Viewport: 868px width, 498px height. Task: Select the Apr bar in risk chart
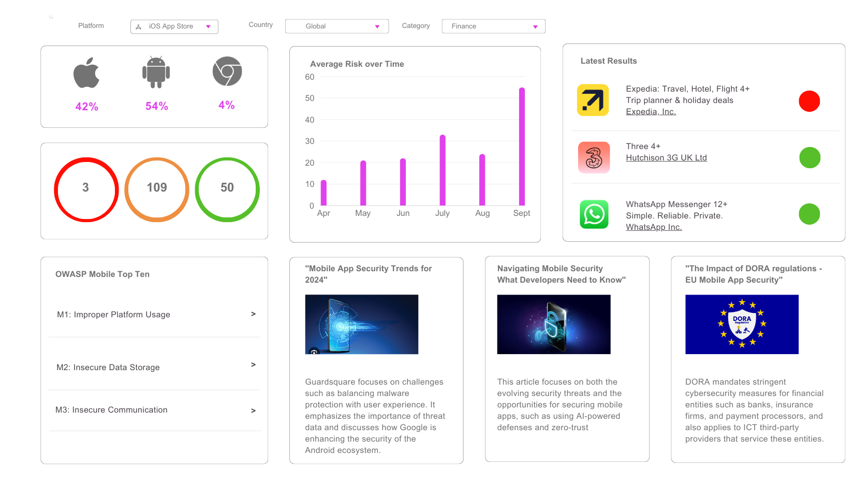(x=323, y=193)
